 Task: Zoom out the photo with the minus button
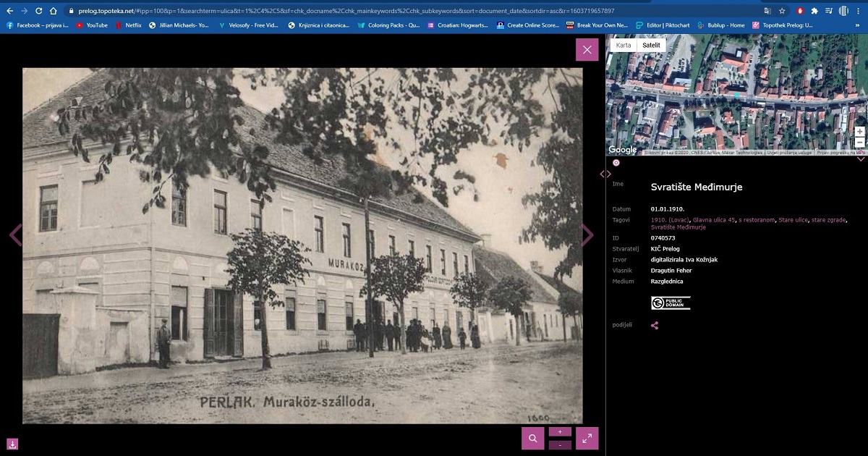(560, 445)
